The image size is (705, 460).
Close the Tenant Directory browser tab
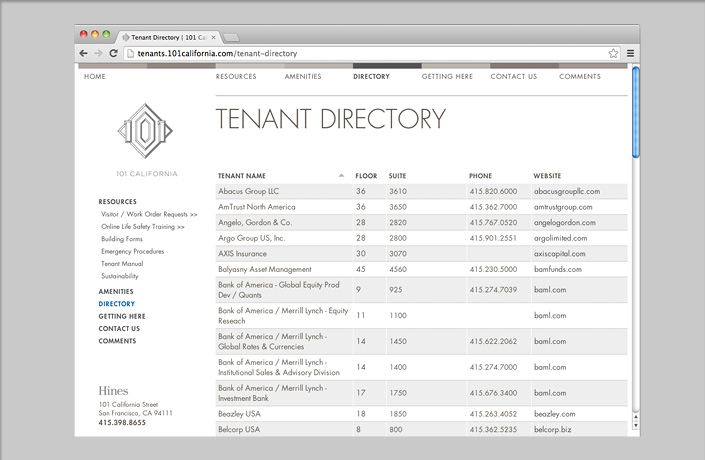click(212, 36)
